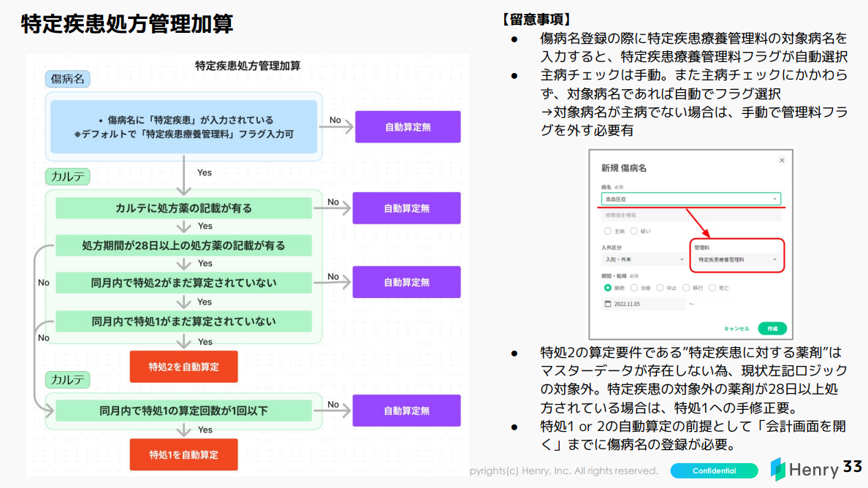Click the 【留意事項】 heading
Viewport: 868px width, 488px height.
(x=536, y=20)
